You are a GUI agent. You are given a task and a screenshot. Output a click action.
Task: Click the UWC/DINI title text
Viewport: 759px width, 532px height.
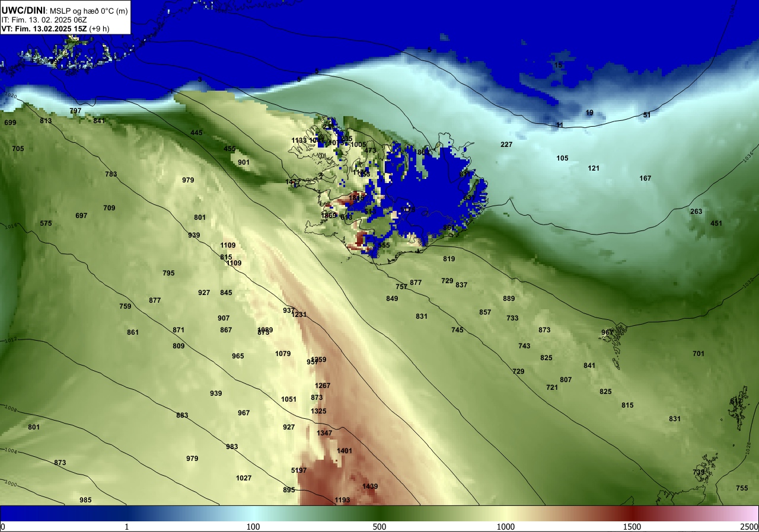24,9
